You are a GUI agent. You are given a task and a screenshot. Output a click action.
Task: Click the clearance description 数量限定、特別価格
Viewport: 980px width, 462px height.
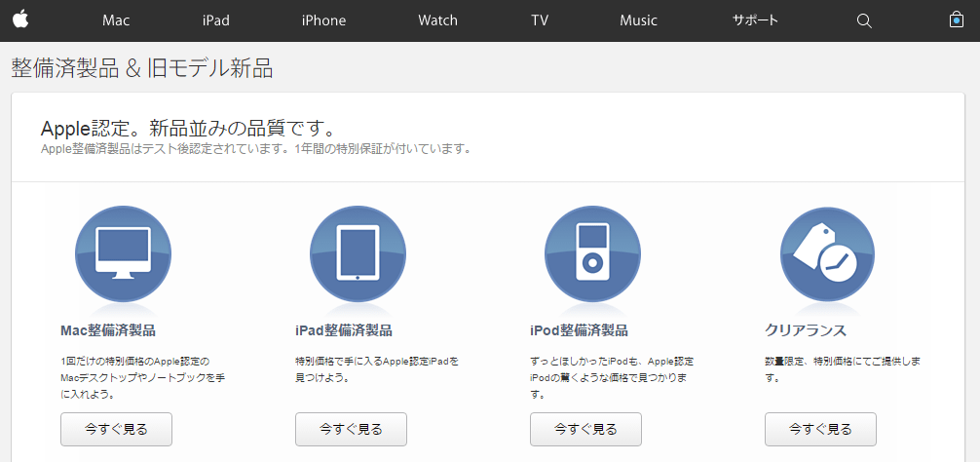point(843,369)
